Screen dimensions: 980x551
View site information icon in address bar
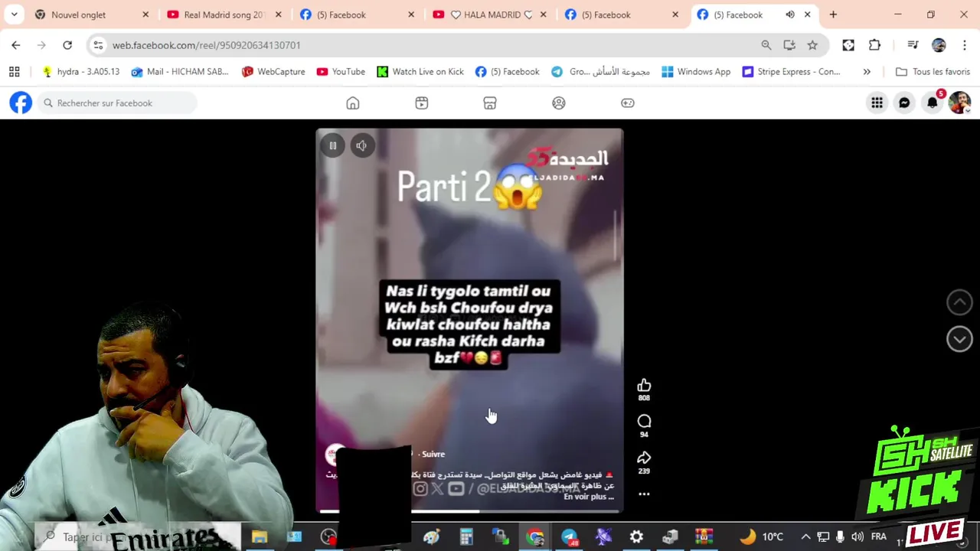pos(98,45)
